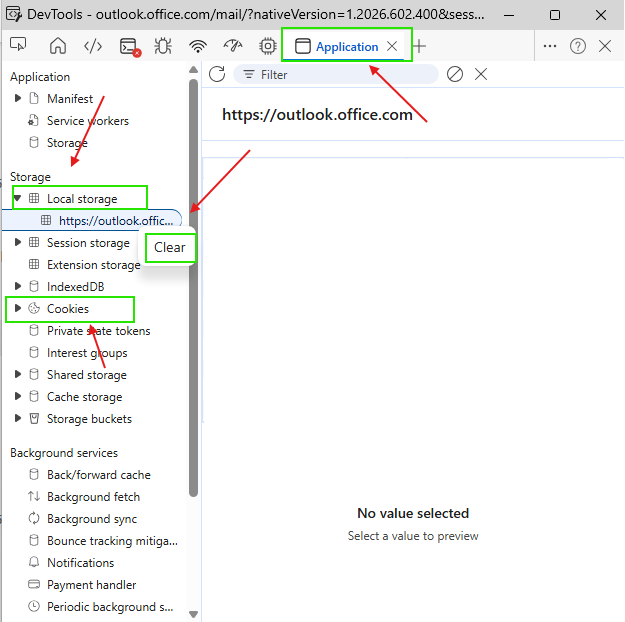Open the Network panel
625x622 pixels.
click(198, 46)
